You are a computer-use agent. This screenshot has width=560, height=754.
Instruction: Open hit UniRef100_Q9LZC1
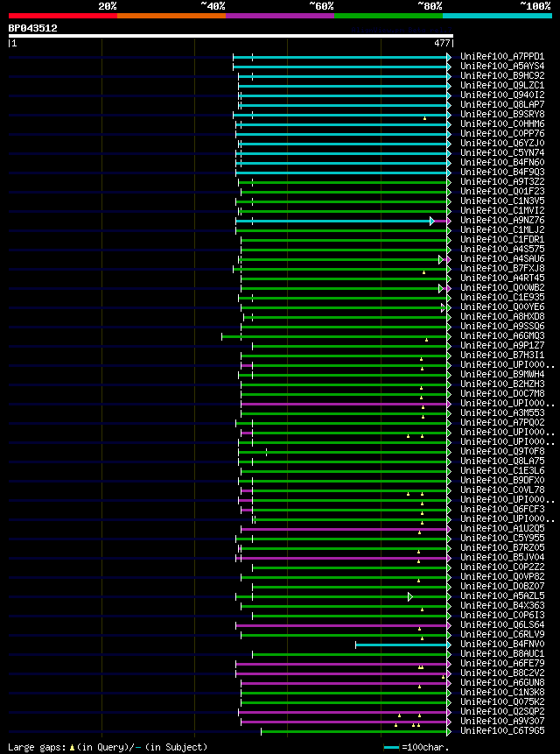coord(502,86)
